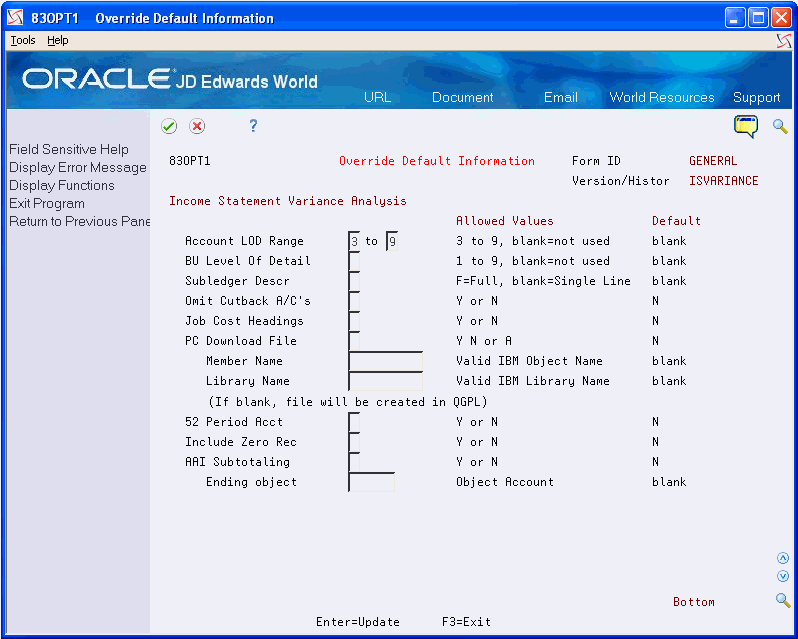The image size is (798, 639).
Task: Click Enter=Update function key text
Action: click(x=358, y=622)
